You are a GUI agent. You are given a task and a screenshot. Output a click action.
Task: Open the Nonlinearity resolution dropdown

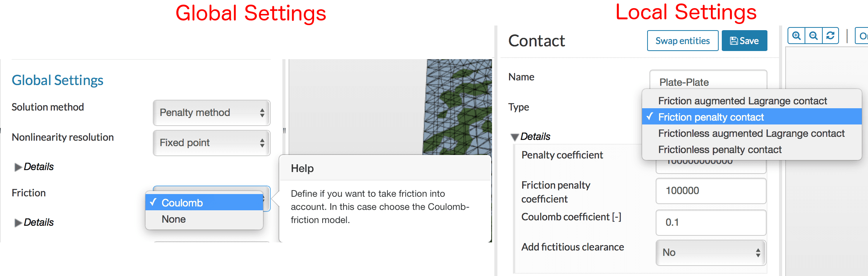pos(211,143)
